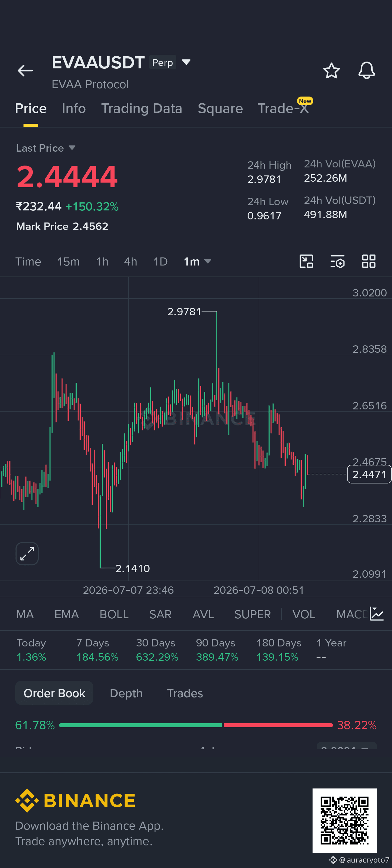
Task: Tap the 30 Days 632.29% performance
Action: (157, 650)
